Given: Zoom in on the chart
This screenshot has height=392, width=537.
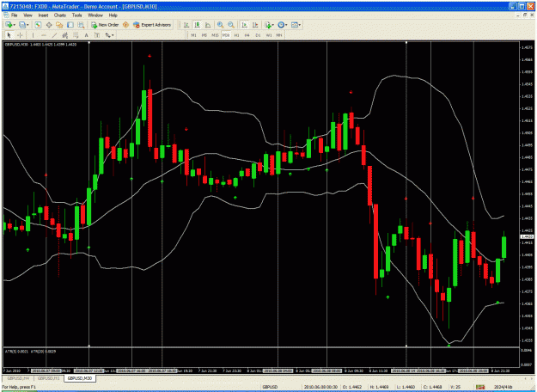Looking at the screenshot, I should click(x=220, y=25).
